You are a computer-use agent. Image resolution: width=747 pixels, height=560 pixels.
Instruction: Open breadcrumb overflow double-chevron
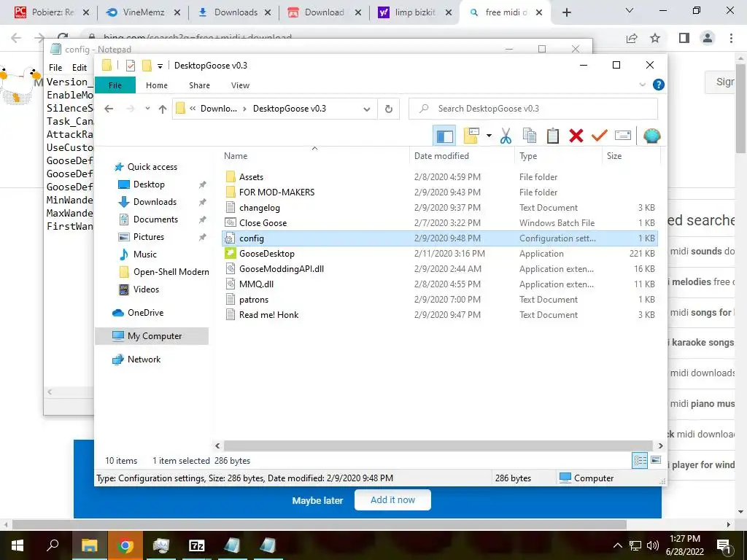click(193, 109)
